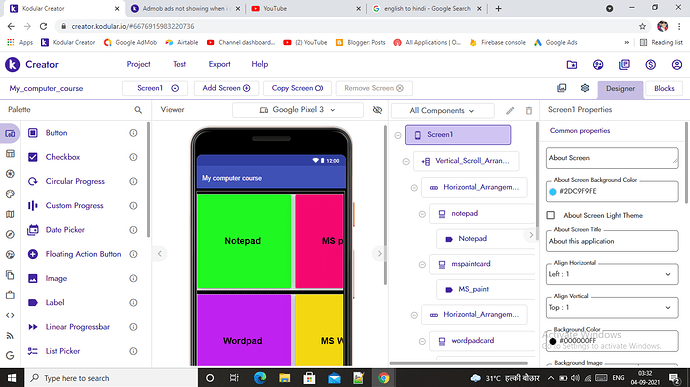This screenshot has height=387, width=690.
Task: Show info for Button component
Action: click(x=133, y=133)
